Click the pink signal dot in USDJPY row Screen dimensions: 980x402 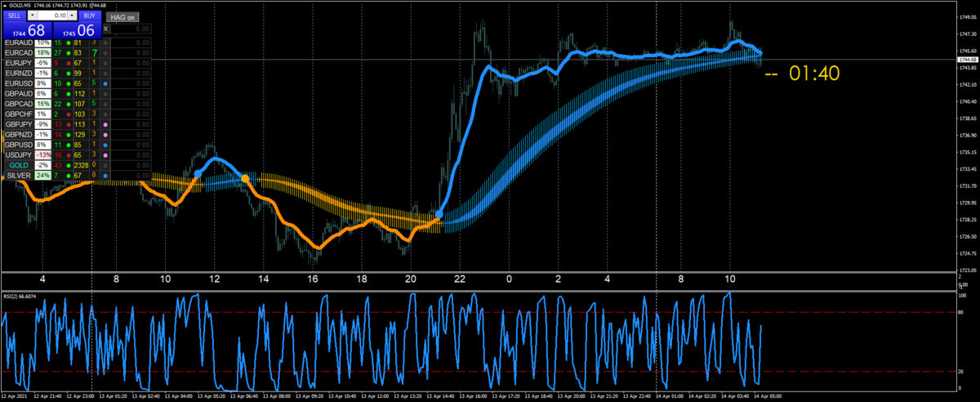pos(105,154)
